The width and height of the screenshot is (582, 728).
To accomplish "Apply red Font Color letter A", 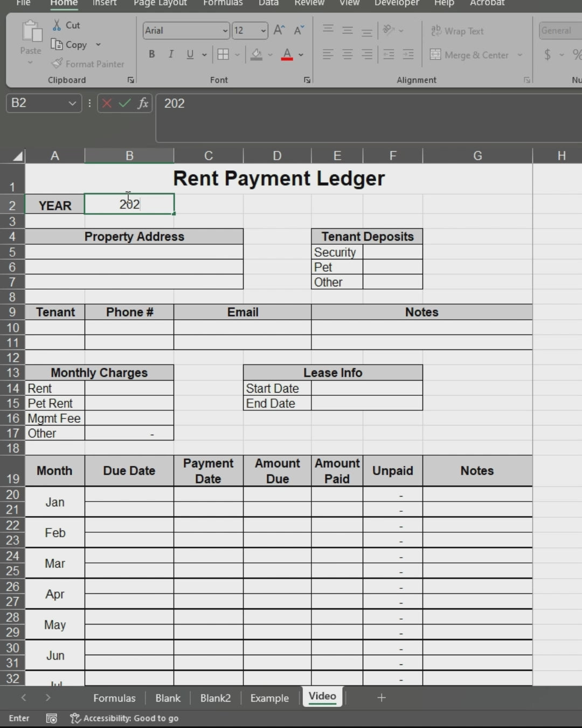I will click(x=287, y=54).
